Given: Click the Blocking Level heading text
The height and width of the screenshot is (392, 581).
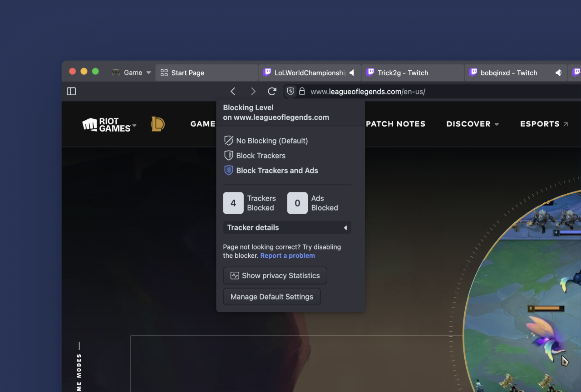Looking at the screenshot, I should (x=248, y=108).
